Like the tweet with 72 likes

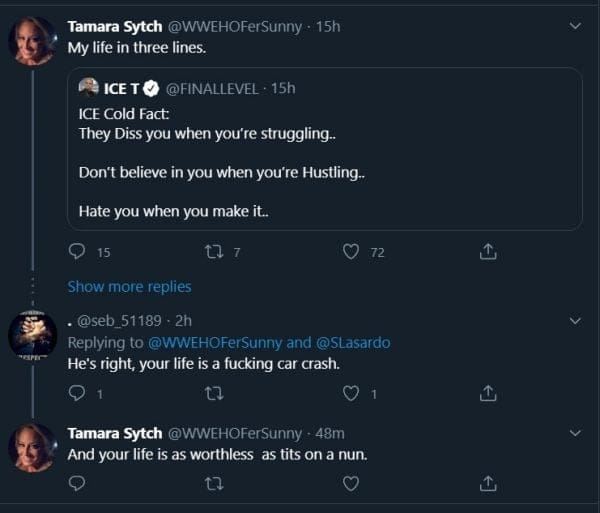click(351, 252)
